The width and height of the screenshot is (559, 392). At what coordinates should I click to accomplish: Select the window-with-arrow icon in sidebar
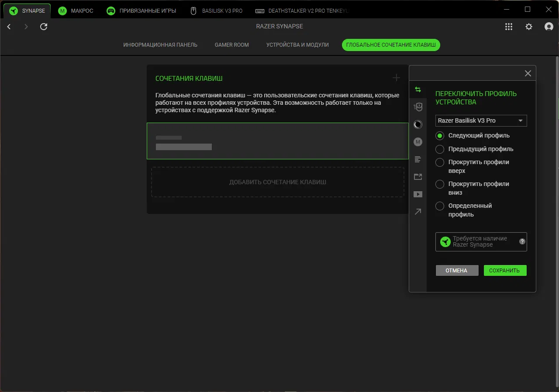[418, 177]
